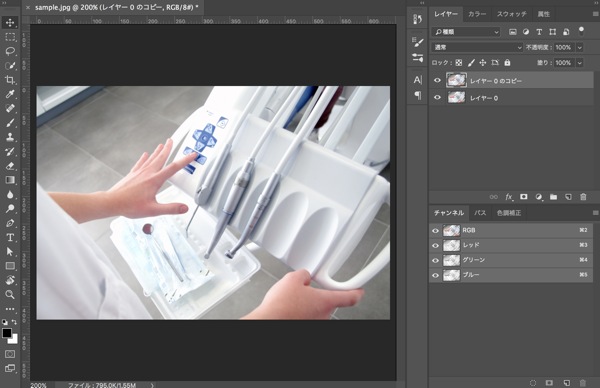Image resolution: width=600 pixels, height=388 pixels.
Task: Open the Channels panel flyout menu
Action: [x=595, y=213]
